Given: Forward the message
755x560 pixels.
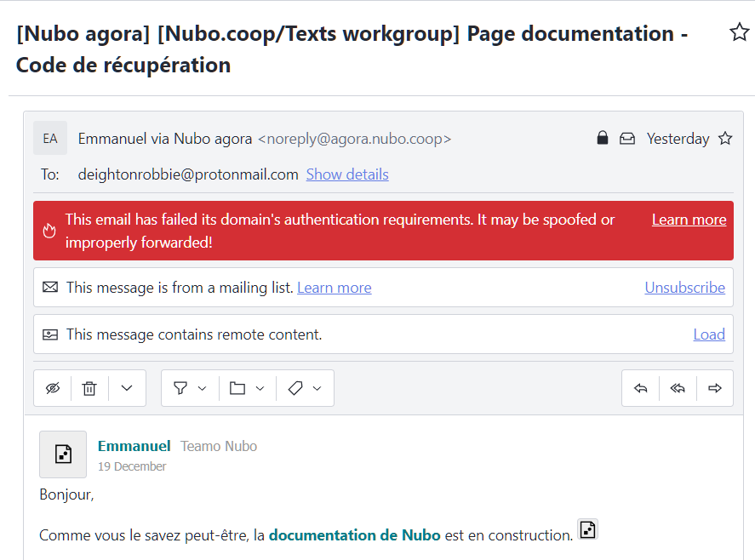Looking at the screenshot, I should pyautogui.click(x=715, y=388).
